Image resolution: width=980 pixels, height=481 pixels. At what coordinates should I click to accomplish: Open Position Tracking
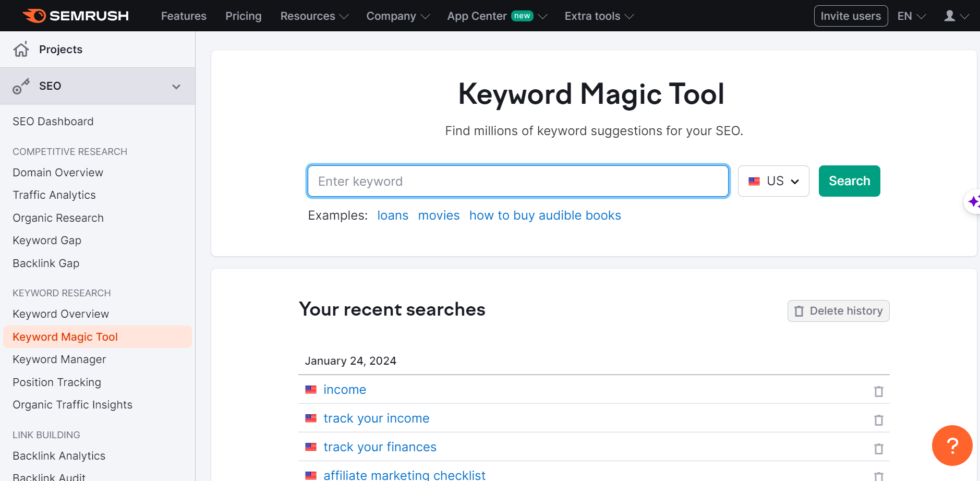(57, 382)
